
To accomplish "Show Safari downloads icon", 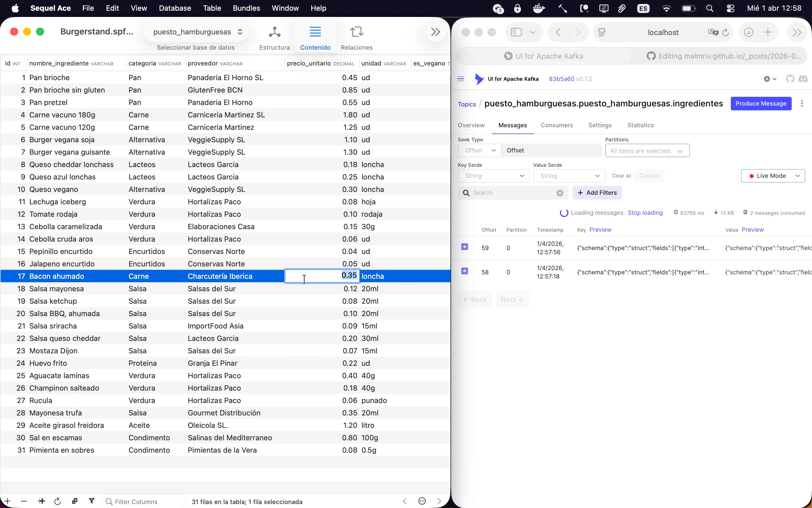I will tap(749, 32).
